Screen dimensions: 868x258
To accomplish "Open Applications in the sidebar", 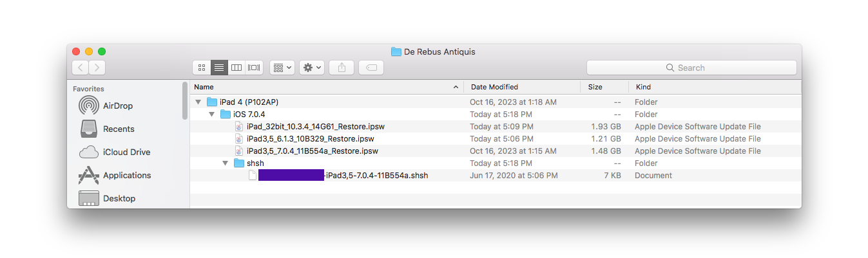I will [x=127, y=175].
